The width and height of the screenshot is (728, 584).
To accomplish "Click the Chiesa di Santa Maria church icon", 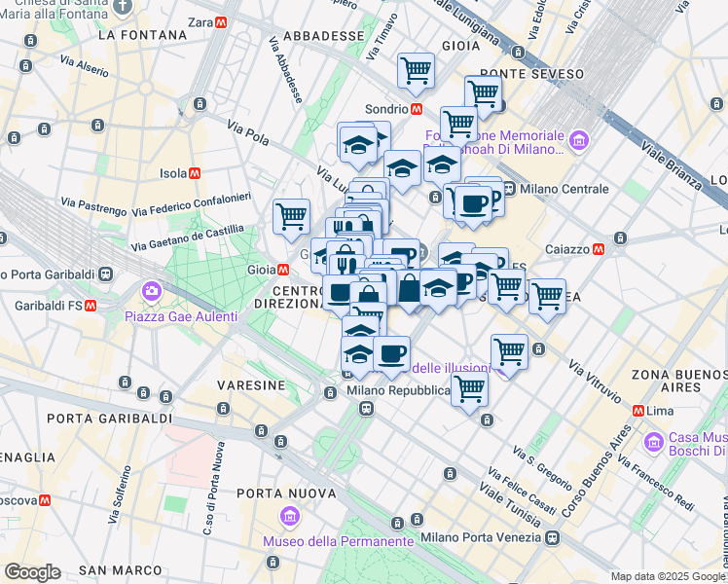I will click(x=123, y=9).
